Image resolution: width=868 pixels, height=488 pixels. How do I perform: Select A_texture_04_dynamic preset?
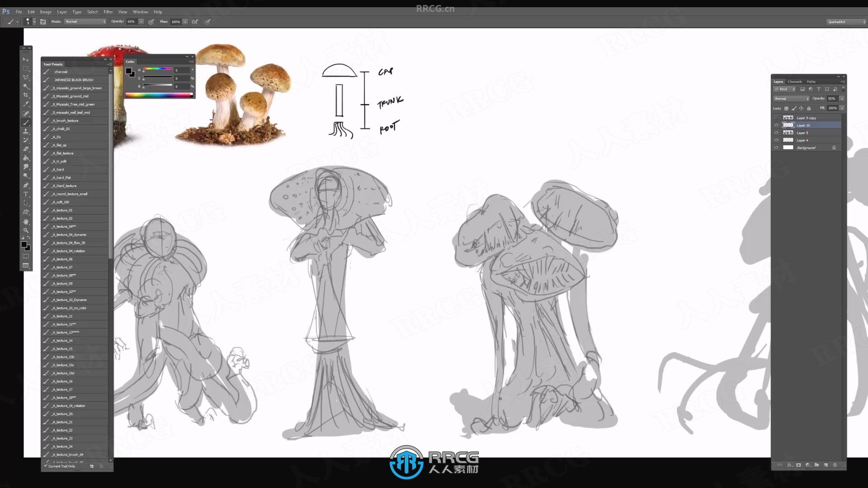[x=75, y=235]
